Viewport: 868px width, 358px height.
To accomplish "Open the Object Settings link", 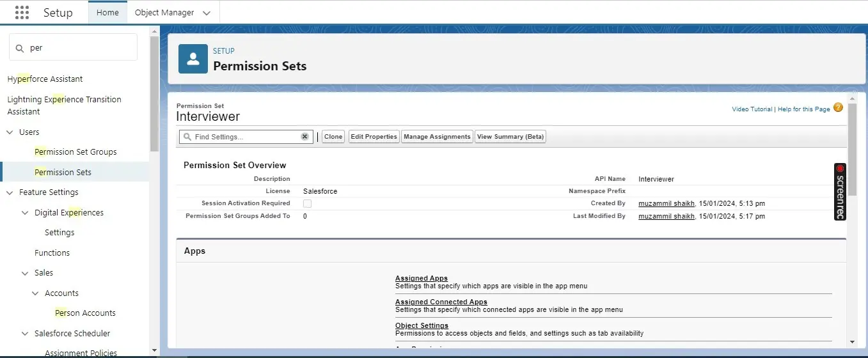I will [x=422, y=325].
